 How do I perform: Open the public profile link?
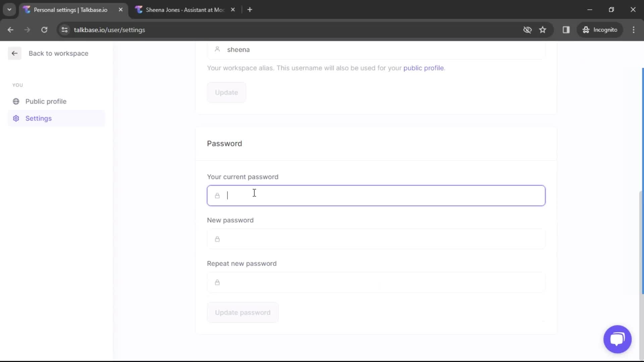423,68
